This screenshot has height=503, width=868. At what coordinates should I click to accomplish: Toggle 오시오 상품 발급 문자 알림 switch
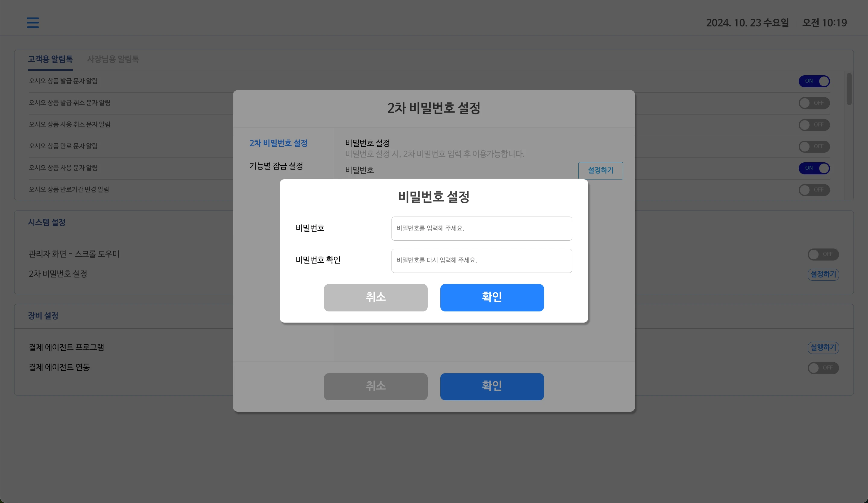(x=814, y=81)
